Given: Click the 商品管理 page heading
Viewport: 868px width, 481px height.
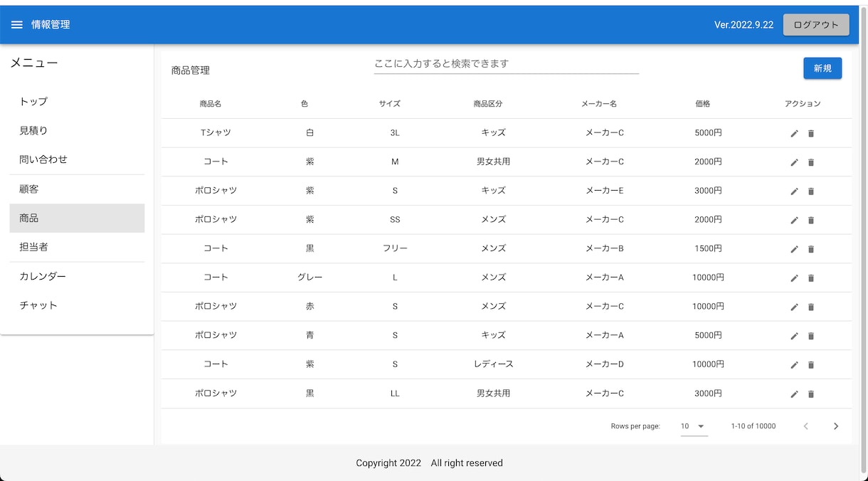Looking at the screenshot, I should click(x=191, y=70).
